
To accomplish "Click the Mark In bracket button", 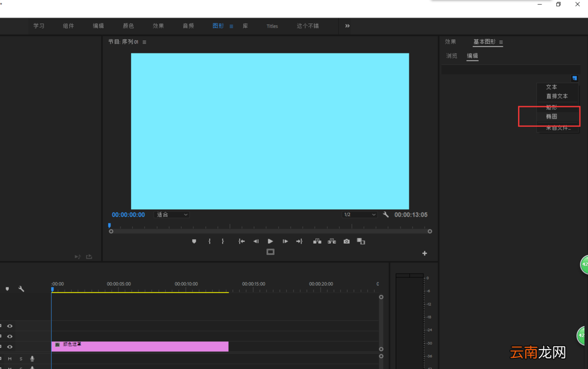I will (209, 241).
